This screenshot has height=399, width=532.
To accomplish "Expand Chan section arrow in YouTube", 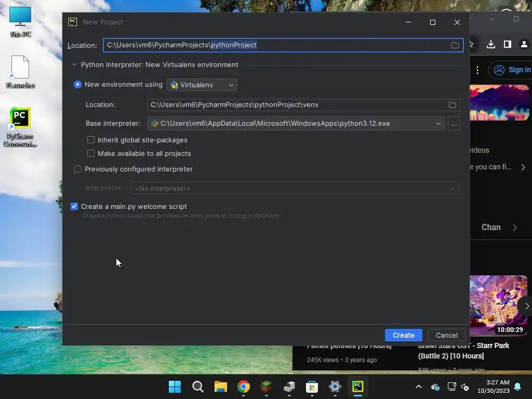I will click(x=515, y=228).
